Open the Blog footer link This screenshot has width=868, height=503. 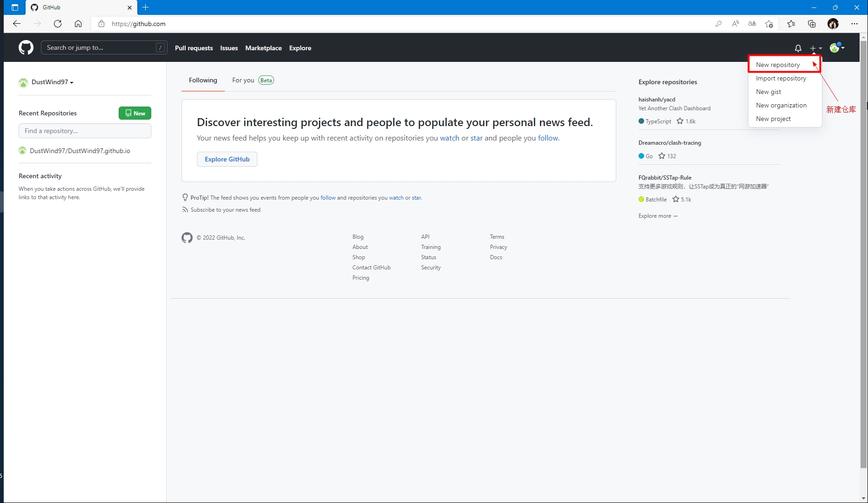click(x=358, y=237)
